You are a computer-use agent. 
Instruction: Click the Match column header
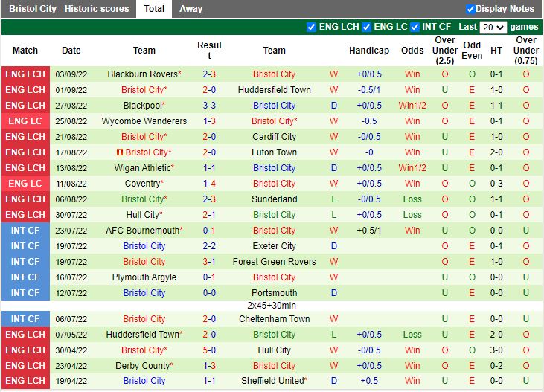[25, 51]
